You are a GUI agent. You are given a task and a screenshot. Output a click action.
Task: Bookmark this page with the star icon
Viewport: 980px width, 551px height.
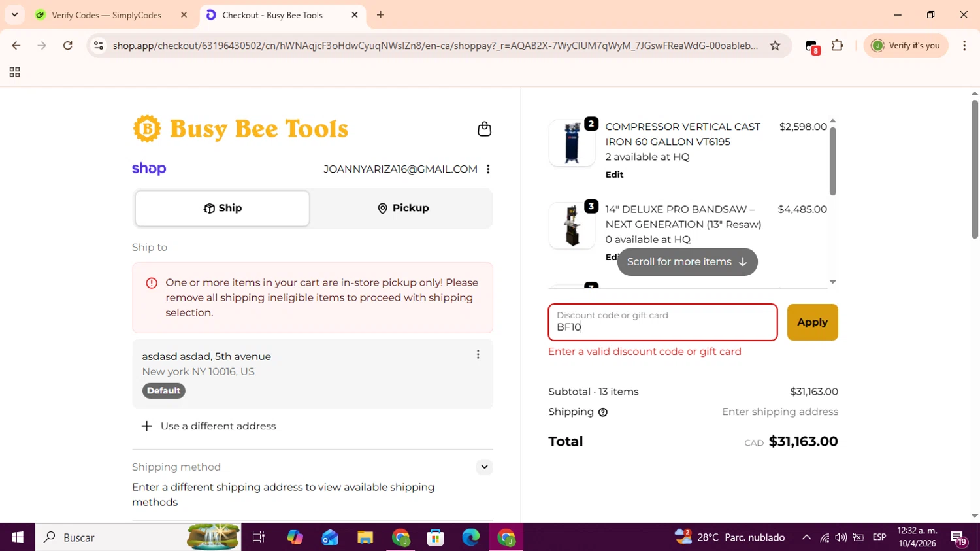(x=775, y=45)
